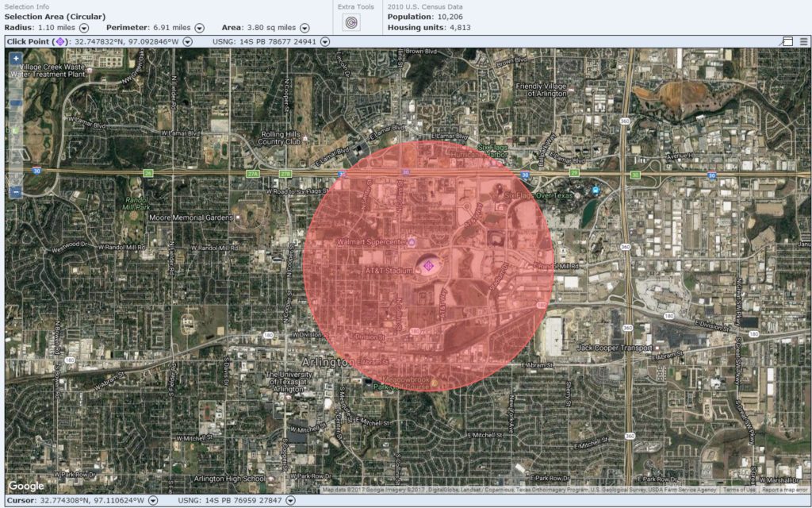This screenshot has width=812, height=508.
Task: Select the Moore Memorial Gardens marker
Action: 238,217
